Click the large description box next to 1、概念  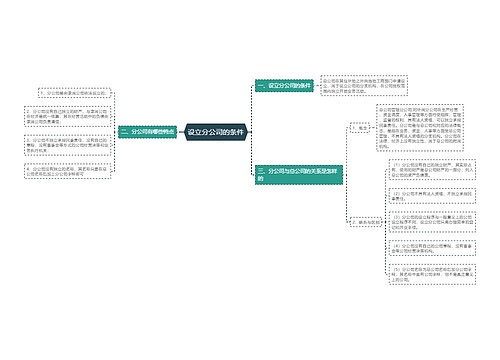420,128
